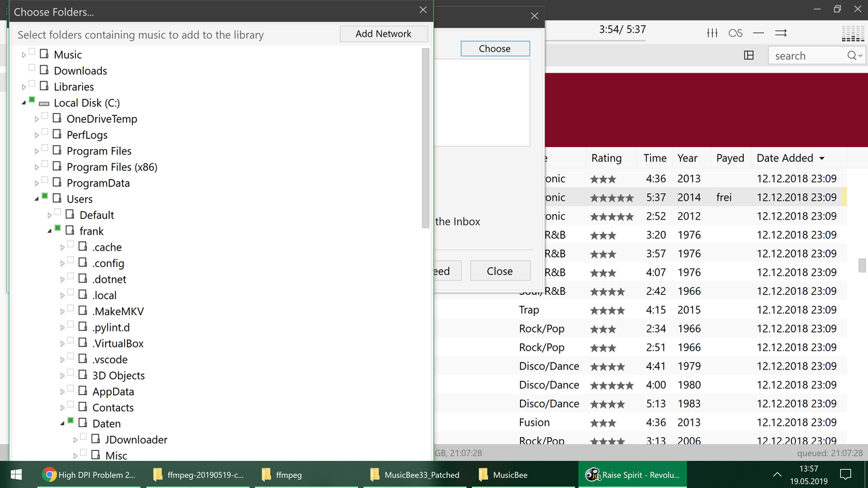Open Chrome from the taskbar
Image resolution: width=868 pixels, height=488 pixels.
coord(88,474)
